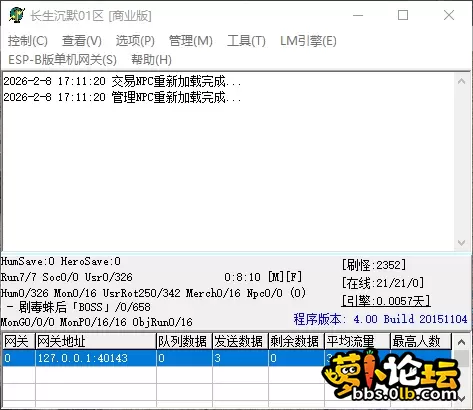Click the 剧毒蛛后「BOSS」/0/658 status line
Image resolution: width=473 pixels, height=410 pixels.
tap(78, 307)
